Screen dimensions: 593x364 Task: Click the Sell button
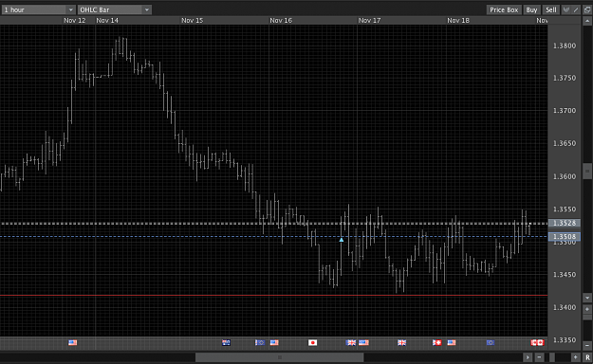tap(551, 9)
